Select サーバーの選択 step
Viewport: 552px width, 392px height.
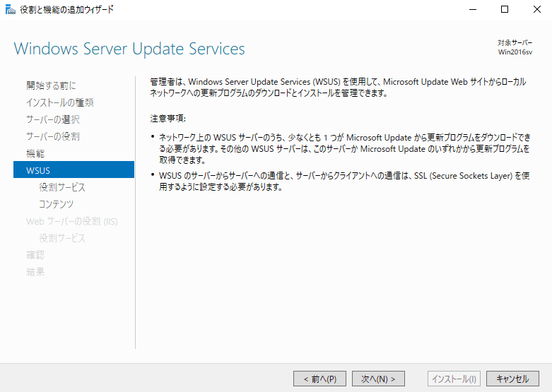[x=53, y=119]
